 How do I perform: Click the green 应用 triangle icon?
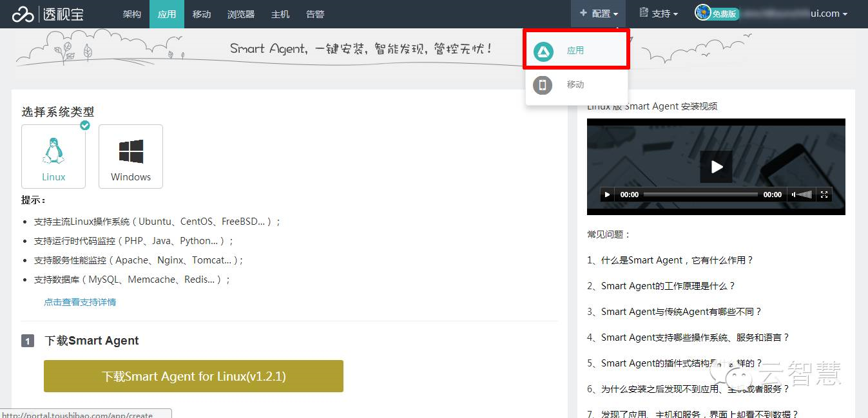(x=543, y=51)
